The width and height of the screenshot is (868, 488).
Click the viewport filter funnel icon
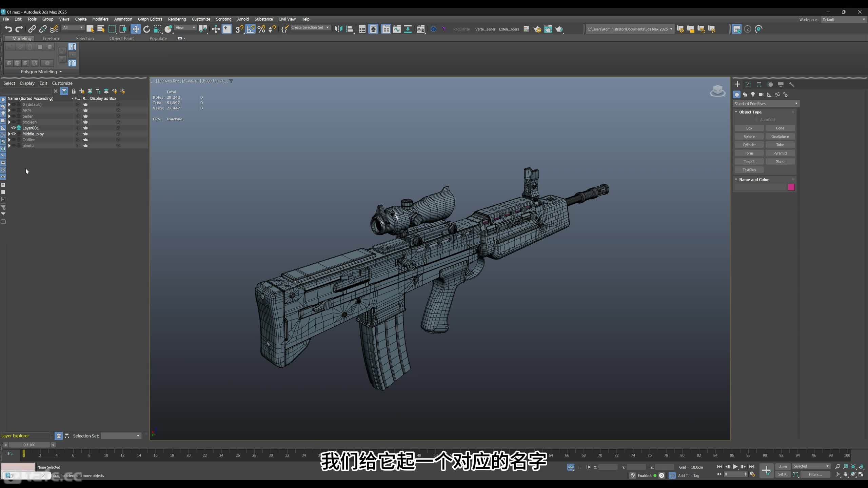pos(231,81)
